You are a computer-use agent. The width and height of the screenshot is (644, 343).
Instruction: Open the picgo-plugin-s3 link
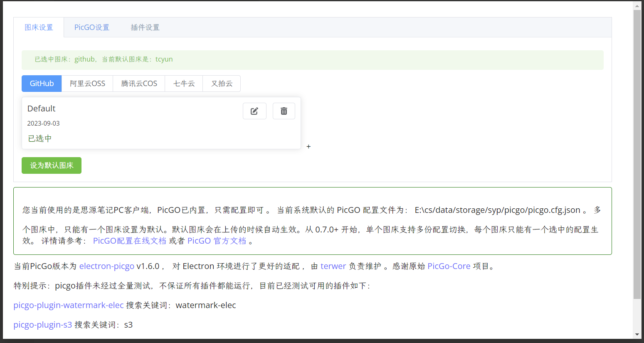pyautogui.click(x=43, y=325)
